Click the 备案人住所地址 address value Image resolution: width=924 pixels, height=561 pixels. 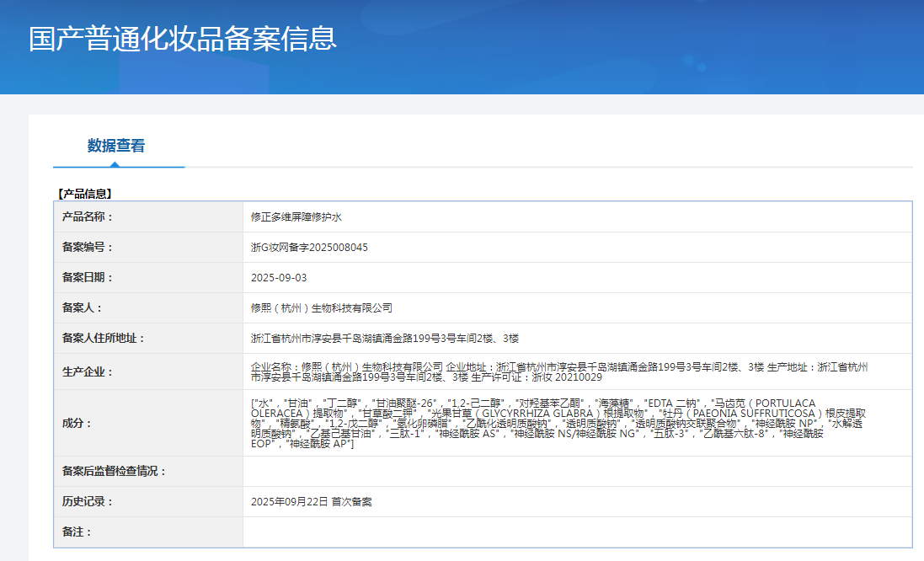point(384,339)
